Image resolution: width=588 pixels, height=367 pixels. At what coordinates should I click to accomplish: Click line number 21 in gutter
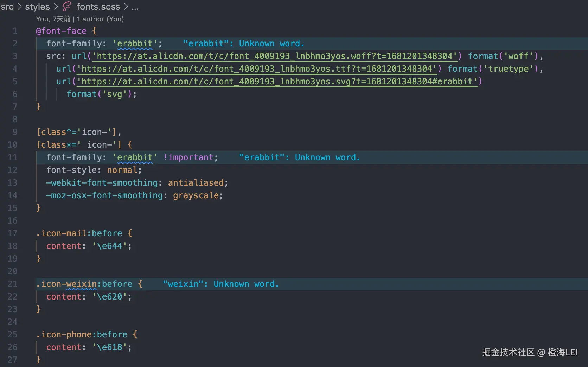(x=12, y=284)
